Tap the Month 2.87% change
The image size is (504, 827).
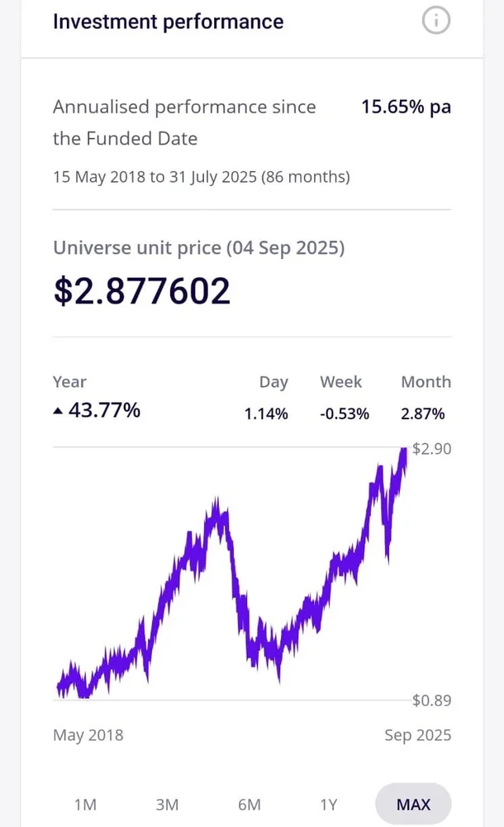424,413
